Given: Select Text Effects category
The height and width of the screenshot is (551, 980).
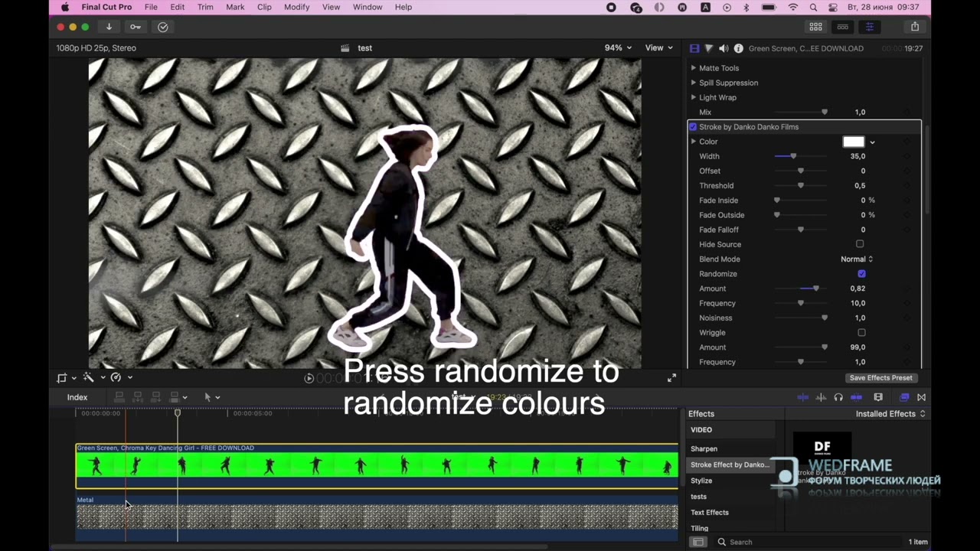Looking at the screenshot, I should pos(710,513).
